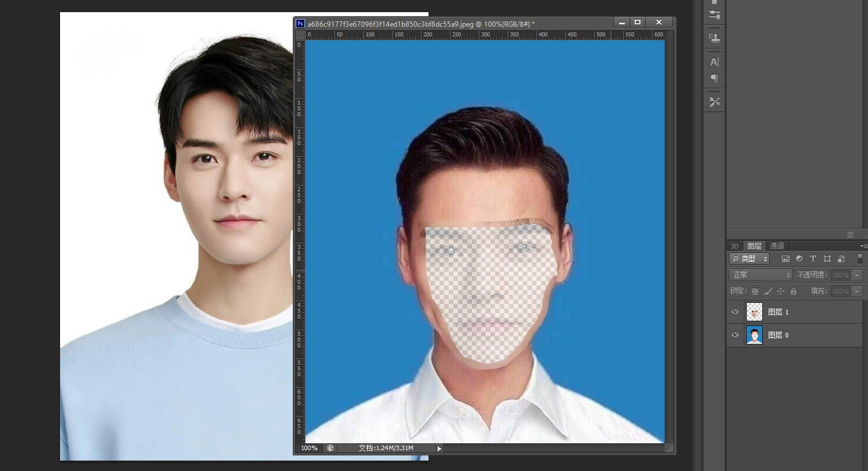The height and width of the screenshot is (471, 868).
Task: Switch to the 3D tab
Action: [x=735, y=246]
